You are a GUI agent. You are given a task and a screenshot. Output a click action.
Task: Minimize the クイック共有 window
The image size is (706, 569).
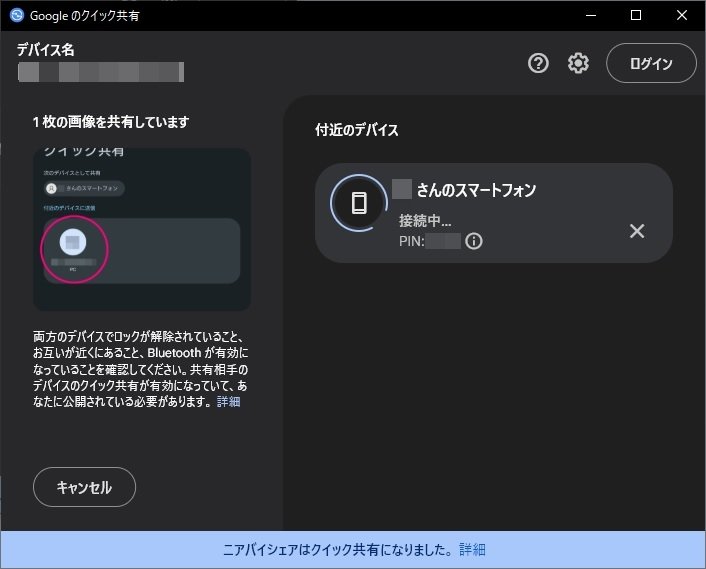[x=591, y=15]
